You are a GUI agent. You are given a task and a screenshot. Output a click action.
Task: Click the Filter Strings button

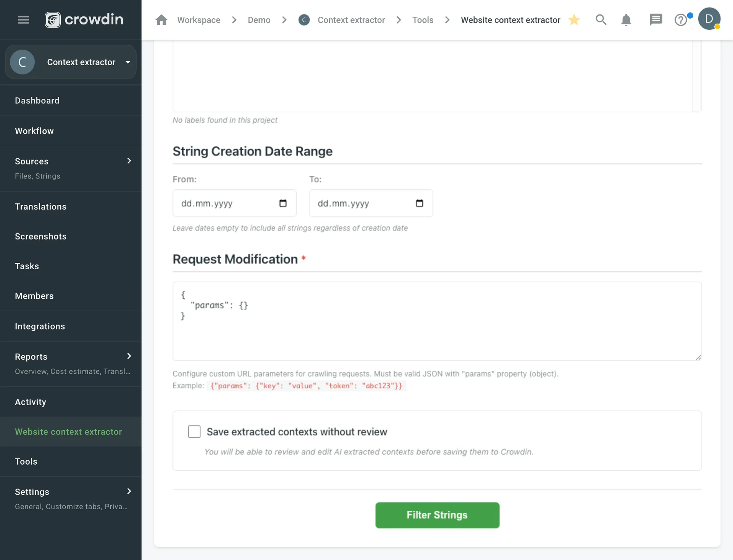[x=437, y=515]
